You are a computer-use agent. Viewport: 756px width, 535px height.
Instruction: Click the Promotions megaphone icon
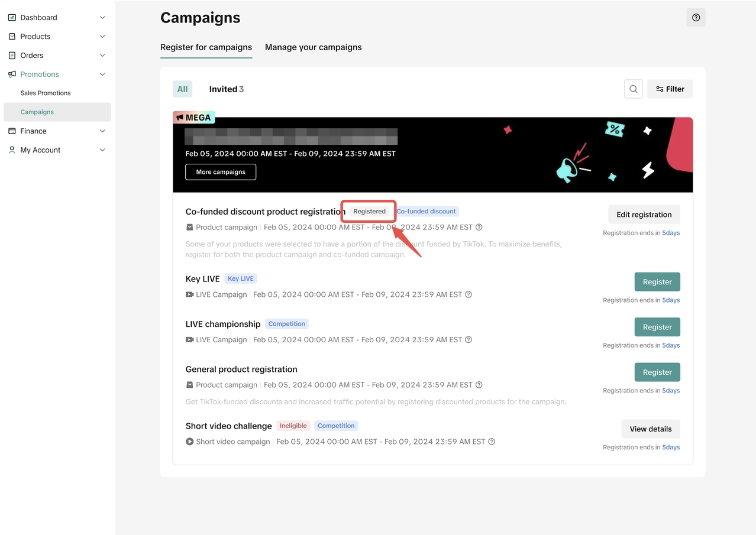[x=12, y=74]
